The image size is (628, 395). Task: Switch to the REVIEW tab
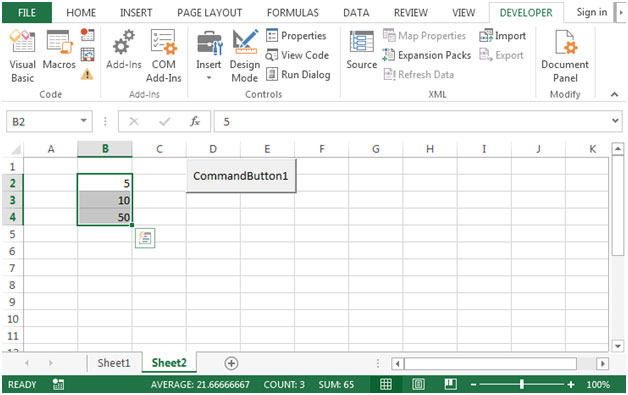(411, 13)
